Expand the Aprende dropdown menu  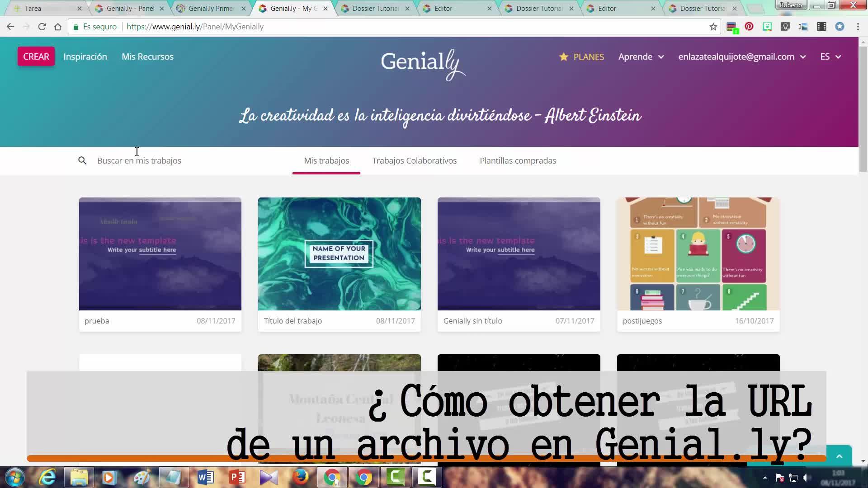tap(641, 57)
